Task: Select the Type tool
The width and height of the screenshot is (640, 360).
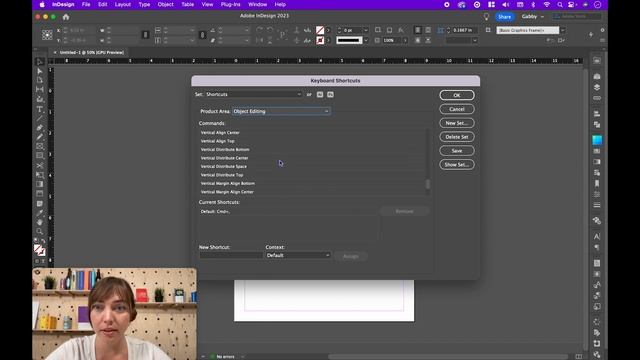Action: coord(40,109)
